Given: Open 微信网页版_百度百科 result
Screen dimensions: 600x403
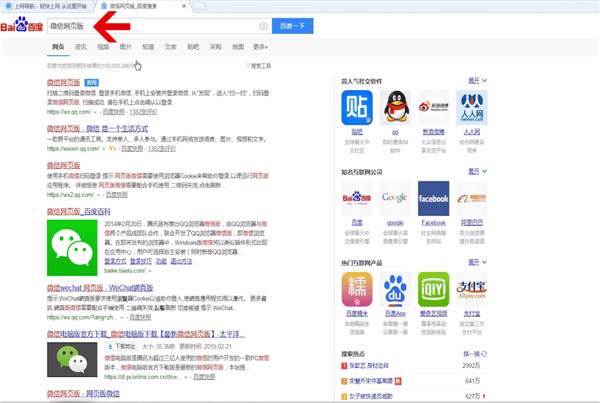Looking at the screenshot, I should tap(79, 212).
